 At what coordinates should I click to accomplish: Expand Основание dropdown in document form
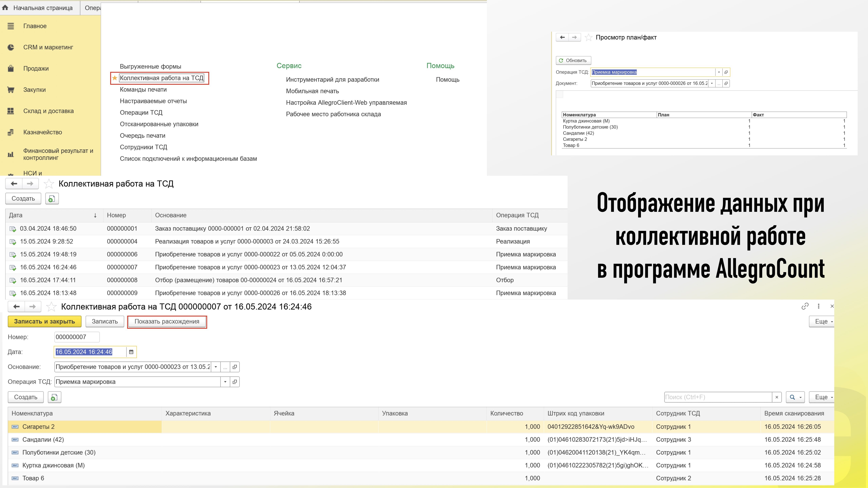(x=216, y=367)
